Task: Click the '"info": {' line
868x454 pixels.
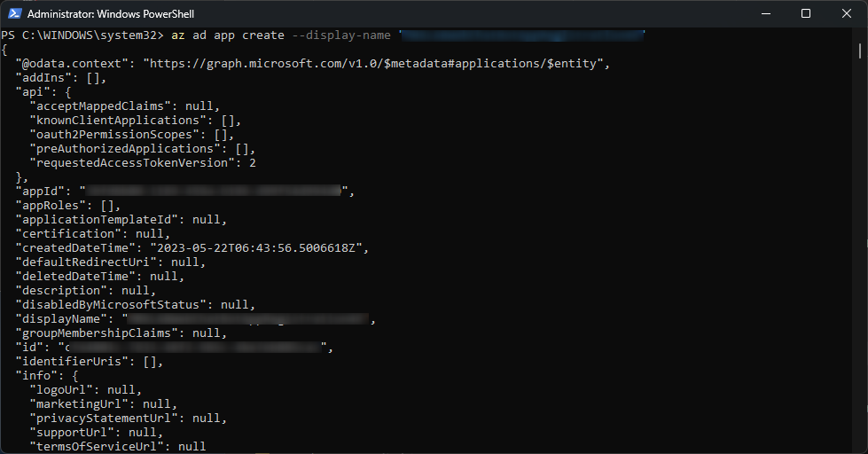Action: (46, 376)
